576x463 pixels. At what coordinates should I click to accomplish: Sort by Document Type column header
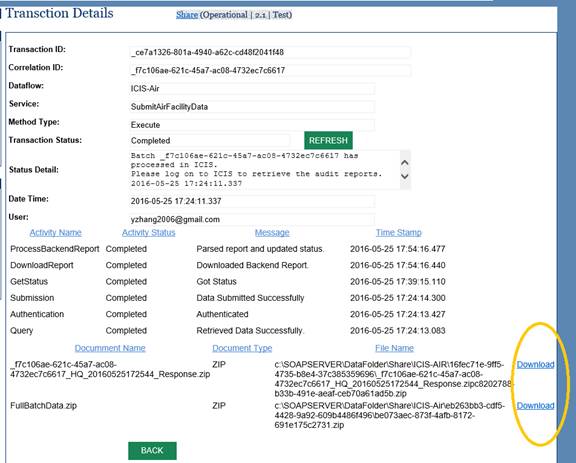click(242, 348)
